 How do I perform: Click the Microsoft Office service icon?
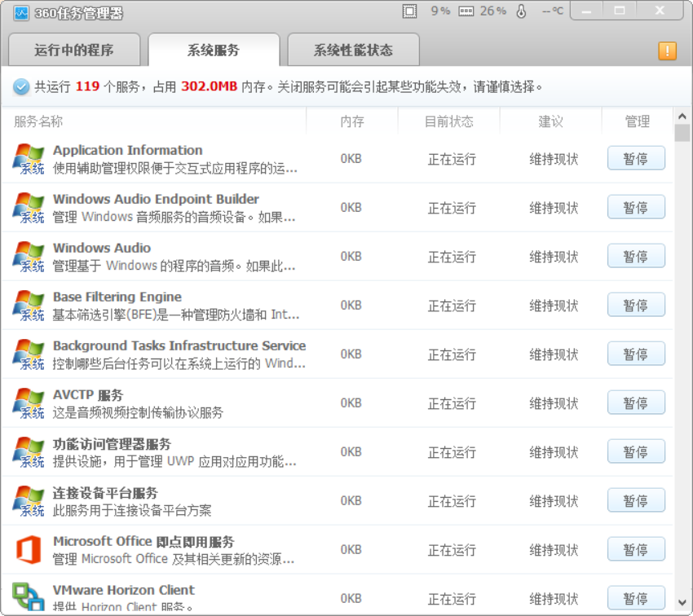pyautogui.click(x=29, y=550)
